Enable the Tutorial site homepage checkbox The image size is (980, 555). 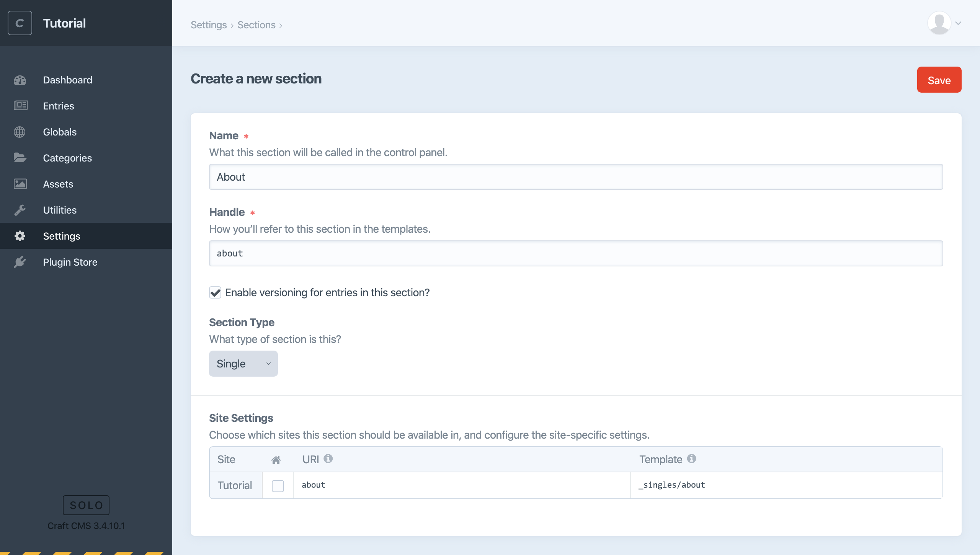point(278,486)
